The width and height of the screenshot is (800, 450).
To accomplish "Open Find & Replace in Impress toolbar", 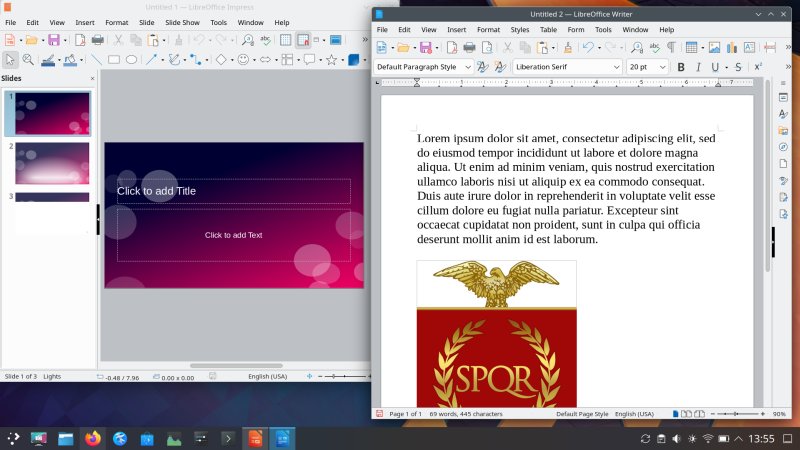I will [x=248, y=40].
